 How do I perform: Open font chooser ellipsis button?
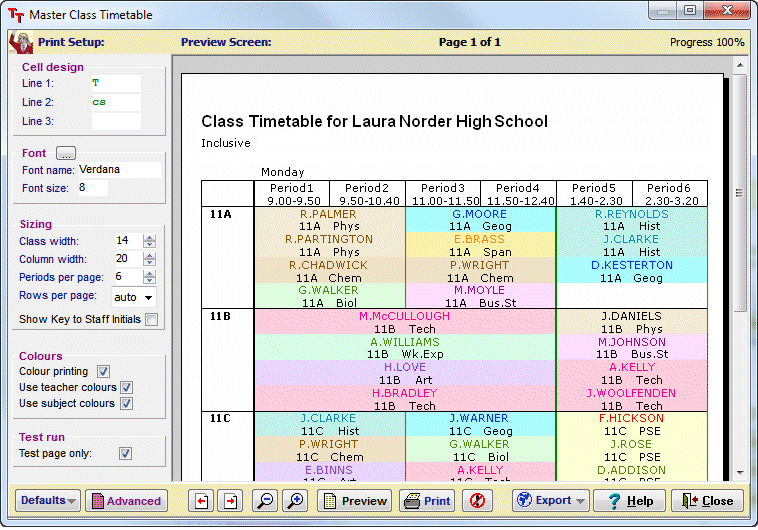point(66,153)
